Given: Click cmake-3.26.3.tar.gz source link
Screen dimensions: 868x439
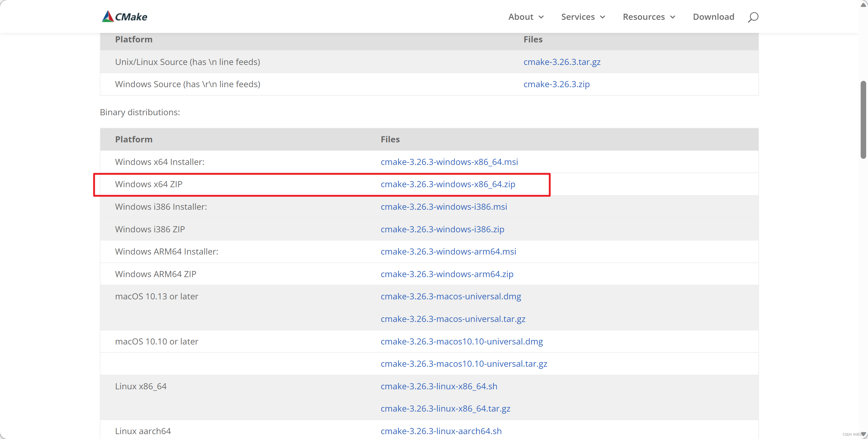Looking at the screenshot, I should [562, 61].
